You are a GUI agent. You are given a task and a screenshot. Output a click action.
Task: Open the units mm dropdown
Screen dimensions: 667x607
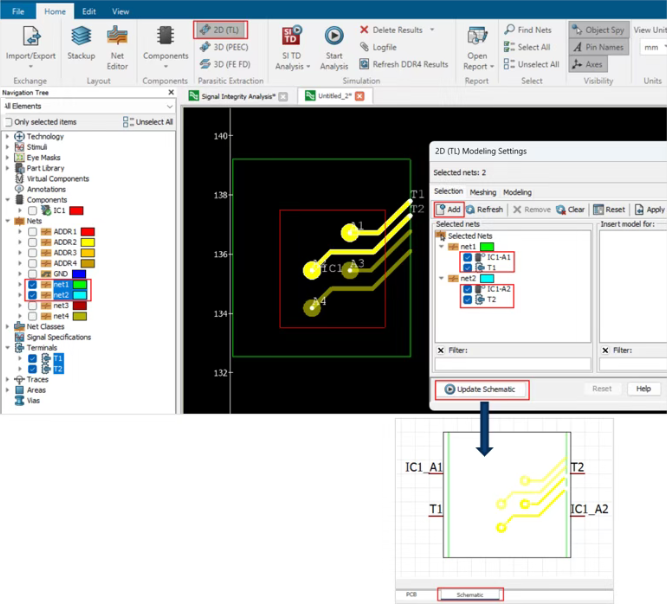click(654, 47)
